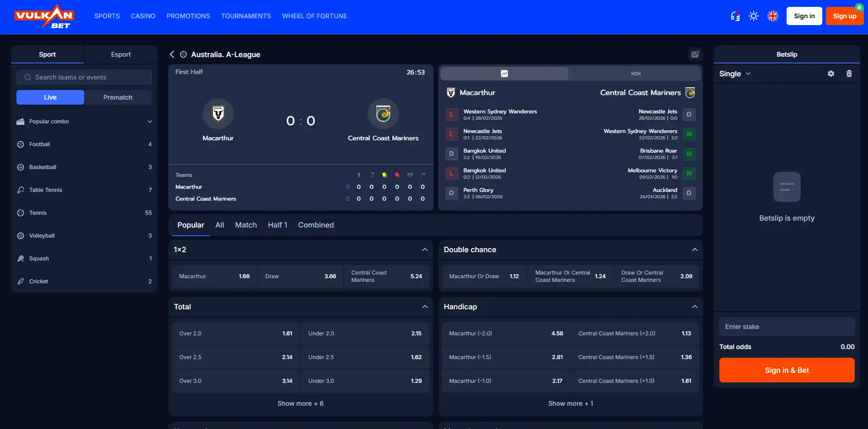Switch to Prematch events
Viewport: 868px width, 429px height.
tap(118, 97)
